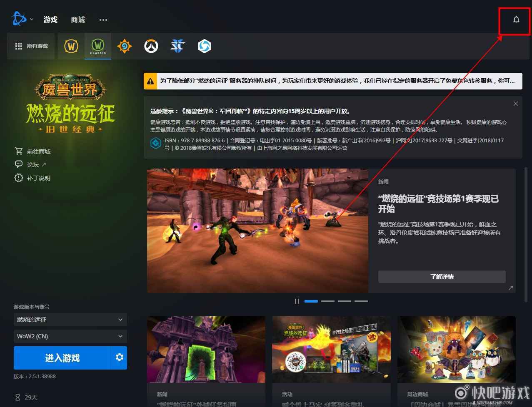The image size is (532, 407).
Task: Open game settings gear next to 进入游戏
Action: click(120, 358)
